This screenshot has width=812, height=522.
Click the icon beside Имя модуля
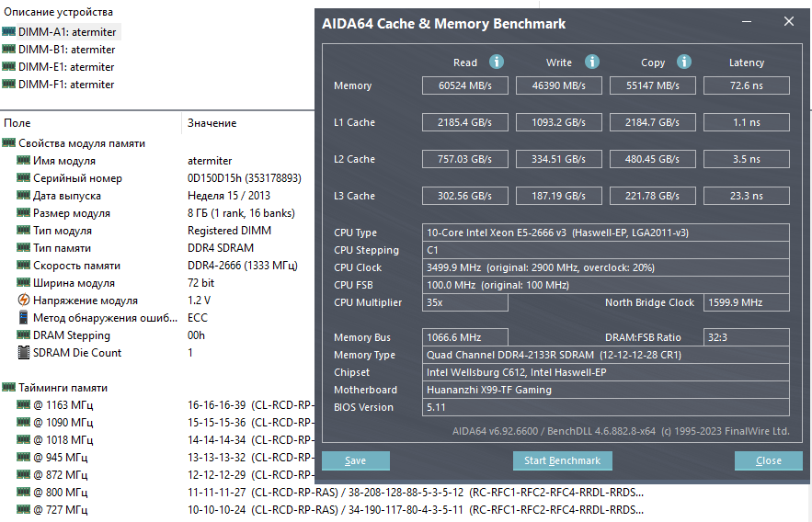pyautogui.click(x=23, y=161)
